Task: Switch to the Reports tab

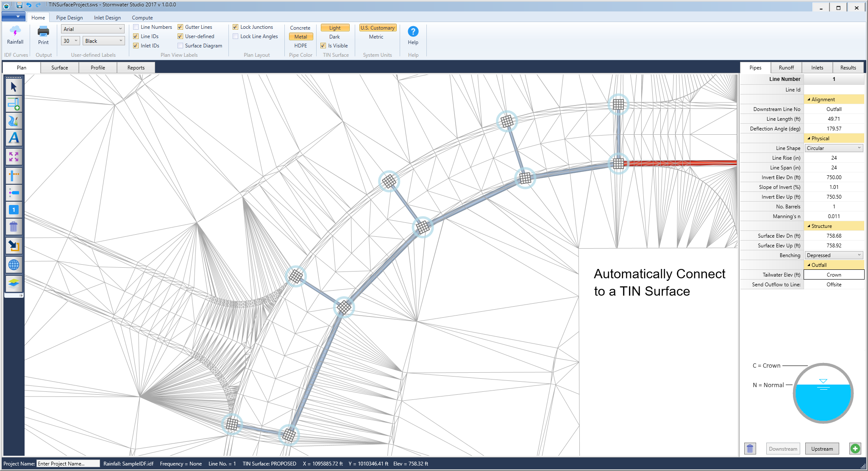Action: point(135,67)
